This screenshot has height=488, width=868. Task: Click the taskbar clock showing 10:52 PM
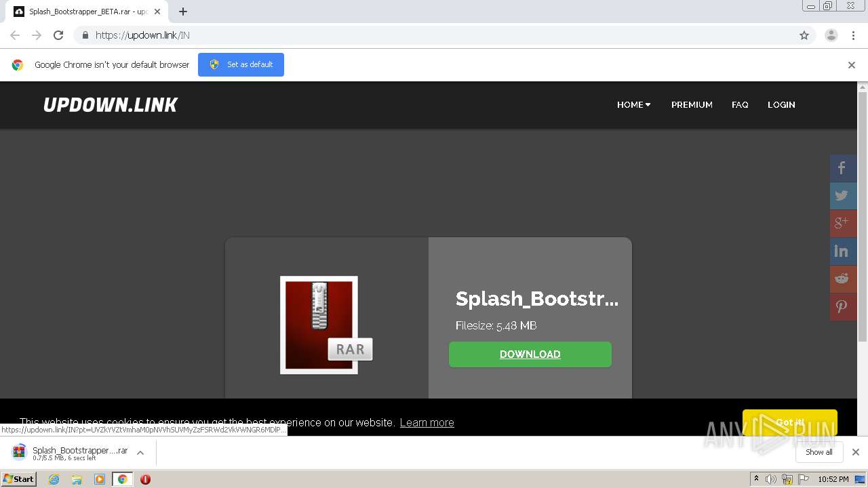(x=833, y=479)
